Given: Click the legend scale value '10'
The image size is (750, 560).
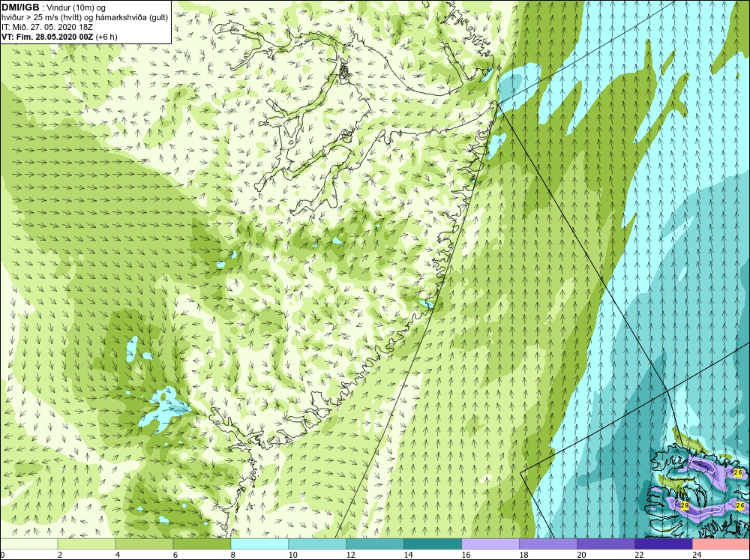Looking at the screenshot, I should [x=292, y=555].
